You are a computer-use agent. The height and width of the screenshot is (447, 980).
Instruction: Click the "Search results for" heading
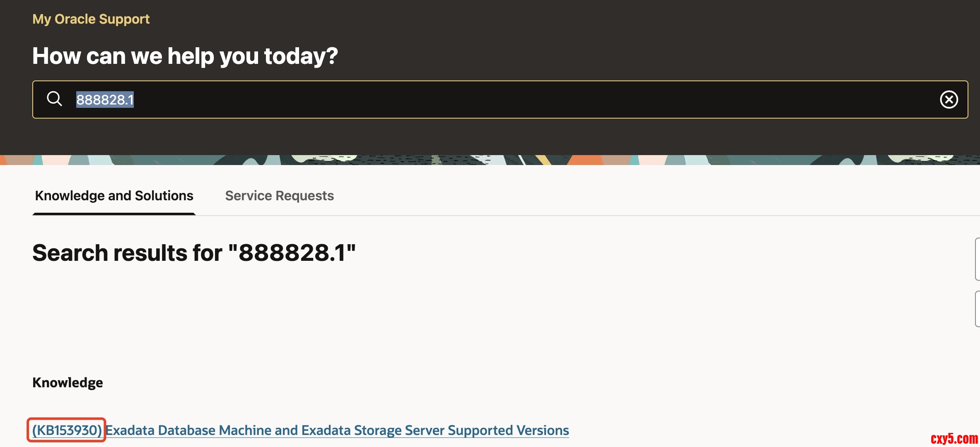pos(194,253)
